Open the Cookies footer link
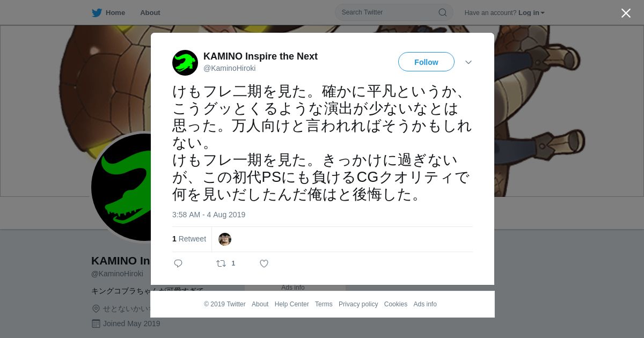The height and width of the screenshot is (338, 644). pos(396,304)
